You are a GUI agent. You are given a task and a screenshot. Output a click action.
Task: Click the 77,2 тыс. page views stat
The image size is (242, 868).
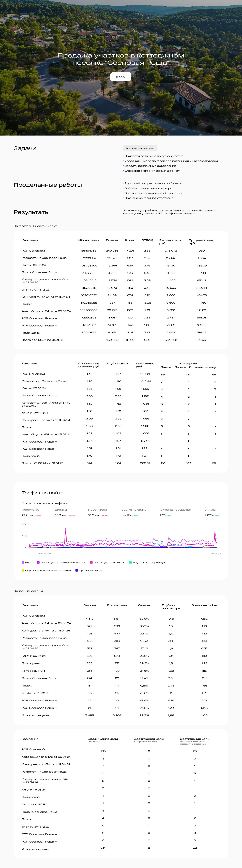pyautogui.click(x=31, y=515)
